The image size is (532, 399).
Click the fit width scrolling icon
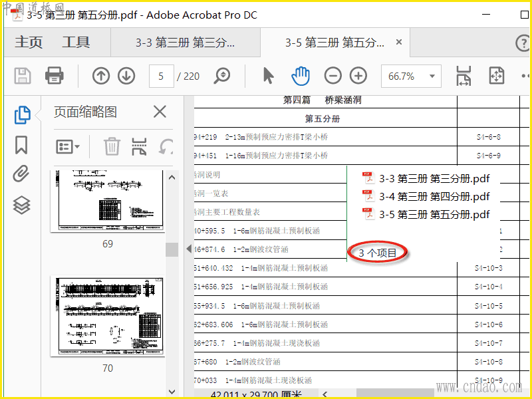coord(464,76)
